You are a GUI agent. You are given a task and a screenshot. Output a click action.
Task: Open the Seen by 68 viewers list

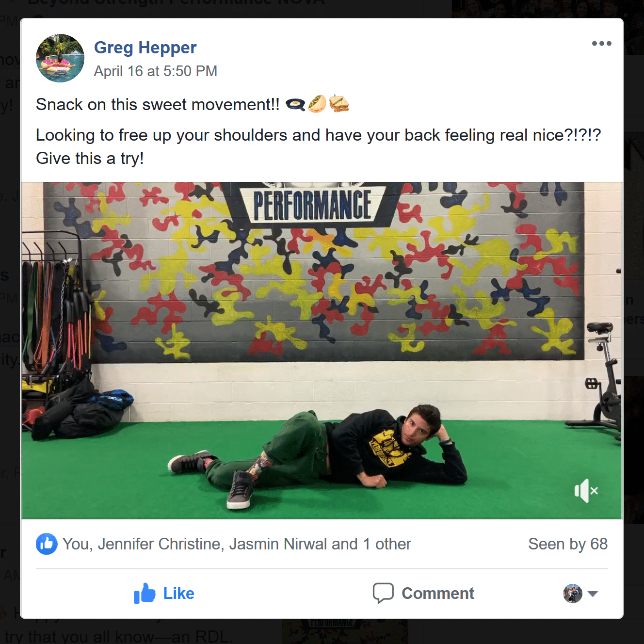[567, 544]
